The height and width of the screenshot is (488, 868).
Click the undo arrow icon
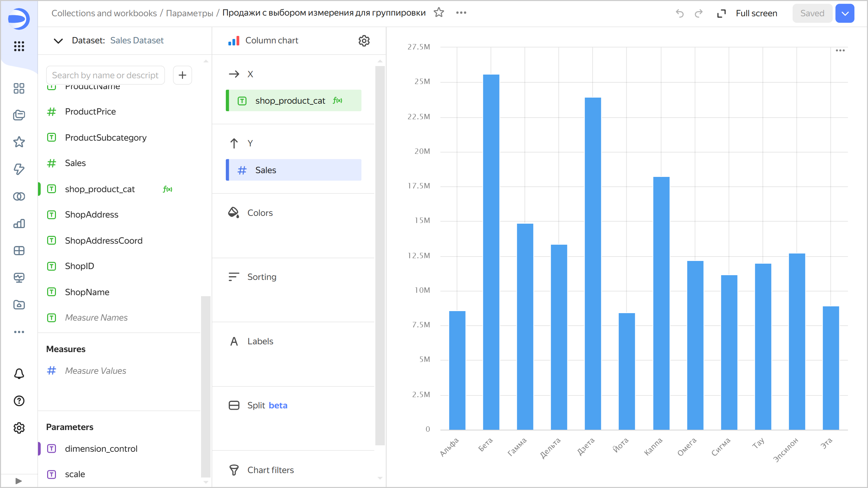click(x=679, y=13)
